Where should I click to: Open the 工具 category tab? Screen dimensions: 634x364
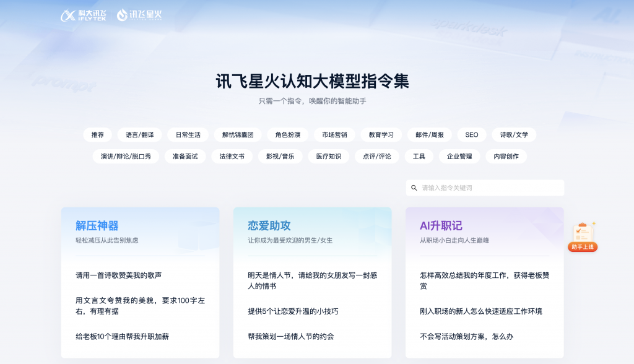[x=419, y=156]
